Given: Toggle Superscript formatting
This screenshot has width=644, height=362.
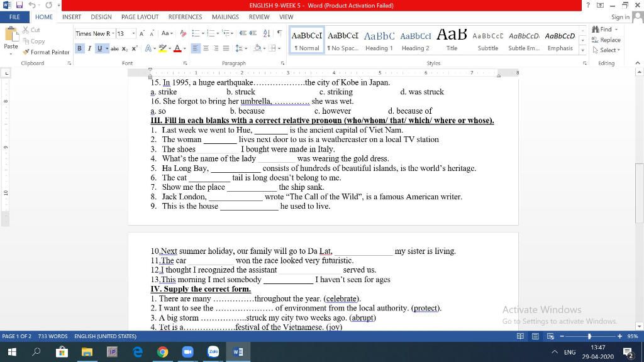Looking at the screenshot, I should click(x=135, y=48).
